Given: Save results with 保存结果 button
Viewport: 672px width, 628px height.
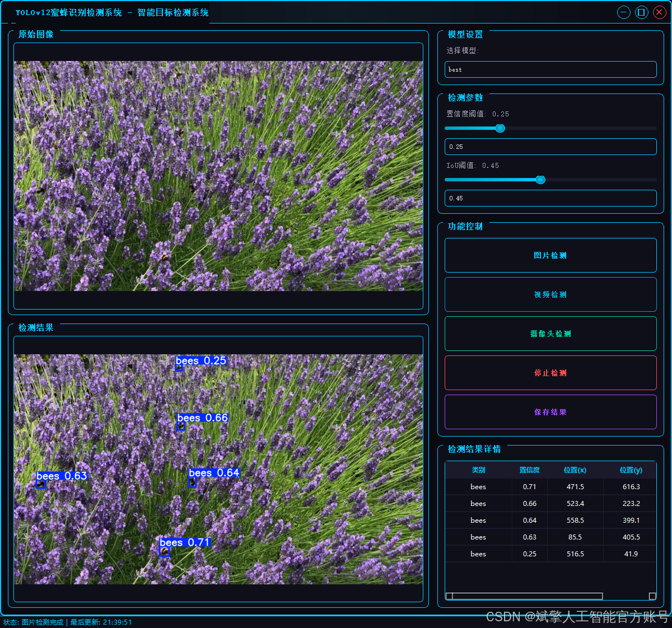Looking at the screenshot, I should tap(550, 412).
